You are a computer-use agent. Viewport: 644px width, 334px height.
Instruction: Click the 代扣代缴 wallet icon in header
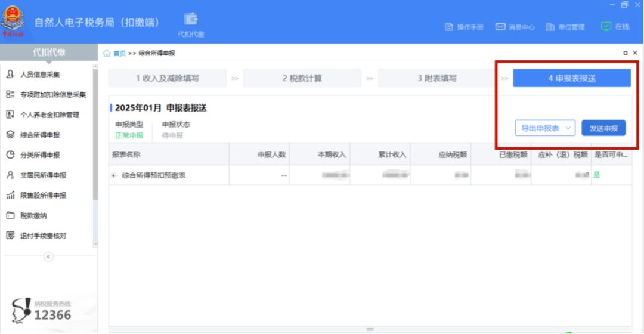(x=191, y=20)
